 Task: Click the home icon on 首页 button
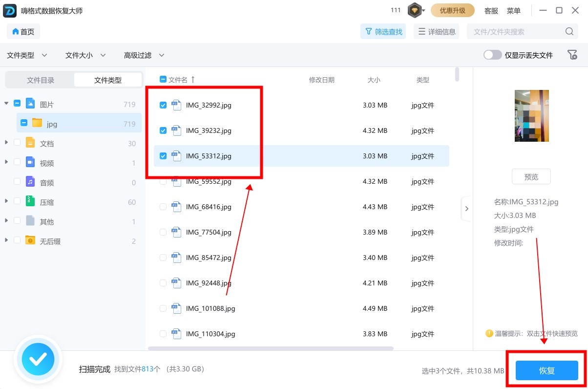coord(15,32)
